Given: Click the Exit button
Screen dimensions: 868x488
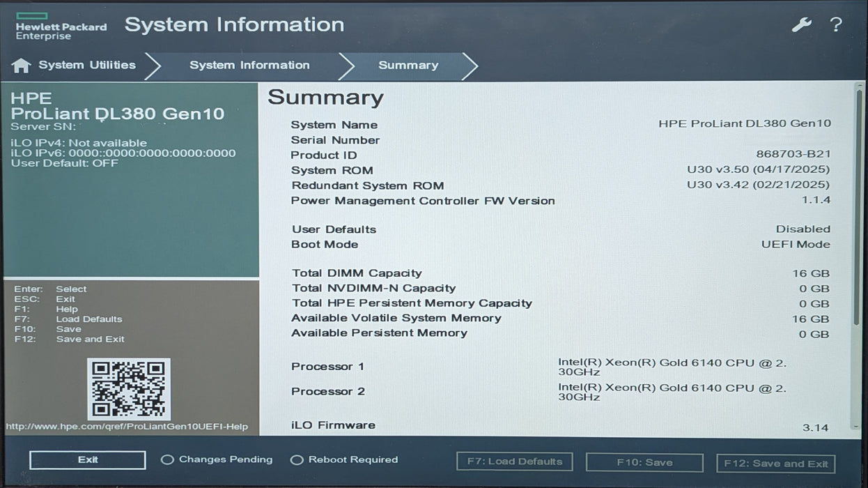Looking at the screenshot, I should pos(86,459).
